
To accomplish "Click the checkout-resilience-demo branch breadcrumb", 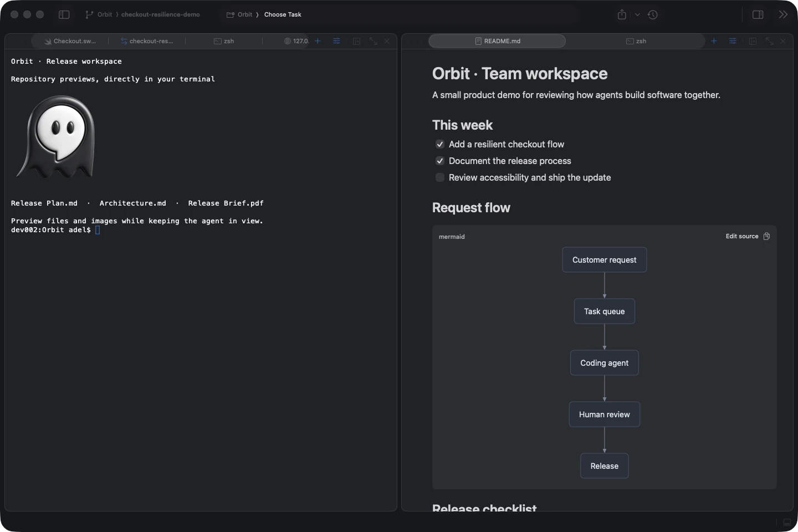I will 160,14.
